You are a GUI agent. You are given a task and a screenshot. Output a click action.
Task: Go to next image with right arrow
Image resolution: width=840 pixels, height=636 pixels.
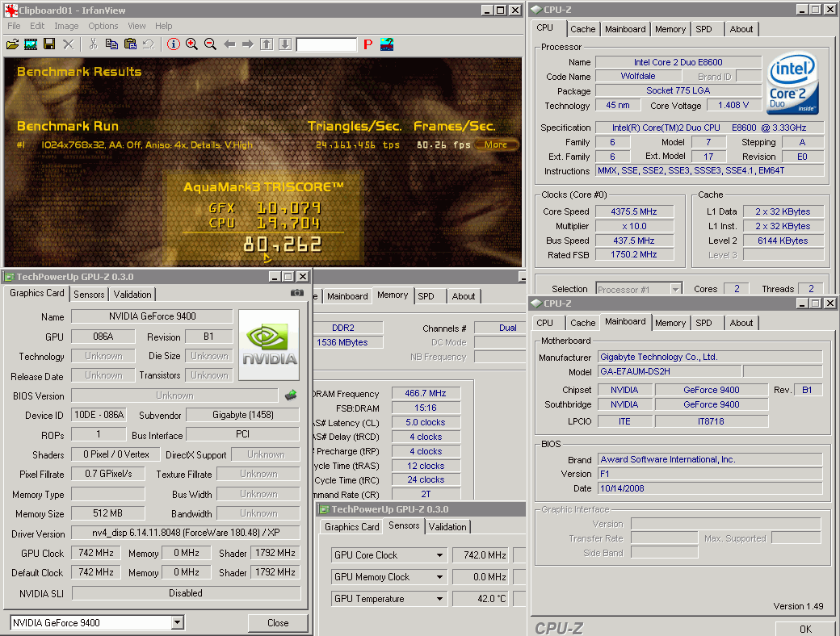pyautogui.click(x=247, y=44)
